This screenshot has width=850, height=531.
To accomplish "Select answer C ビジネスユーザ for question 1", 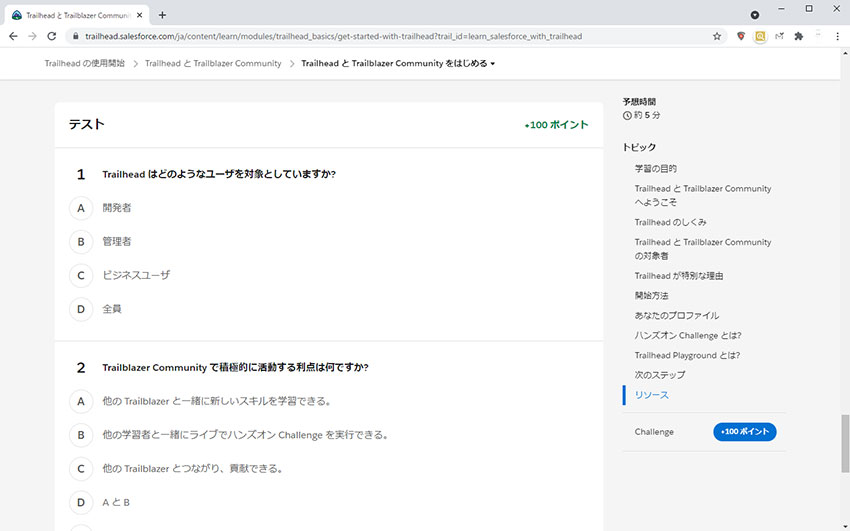I will pos(81,275).
